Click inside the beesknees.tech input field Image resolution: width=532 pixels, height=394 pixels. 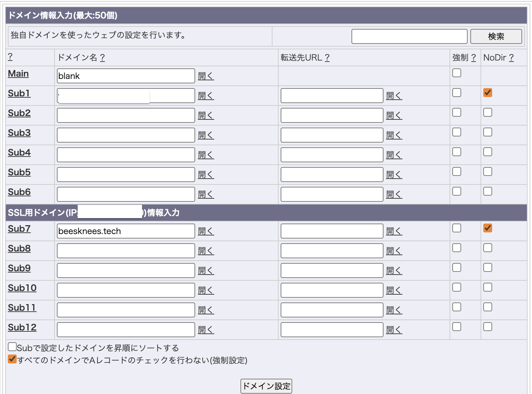point(125,231)
